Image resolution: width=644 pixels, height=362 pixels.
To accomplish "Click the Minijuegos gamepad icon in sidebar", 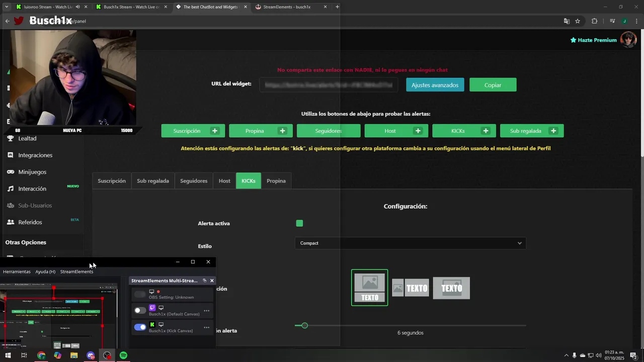I will point(10,172).
